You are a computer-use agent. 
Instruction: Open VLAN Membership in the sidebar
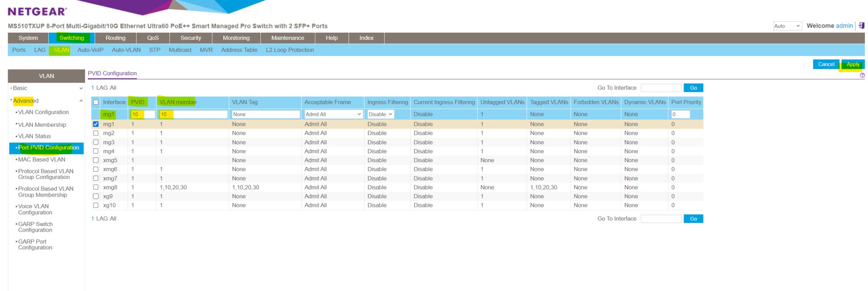click(42, 125)
